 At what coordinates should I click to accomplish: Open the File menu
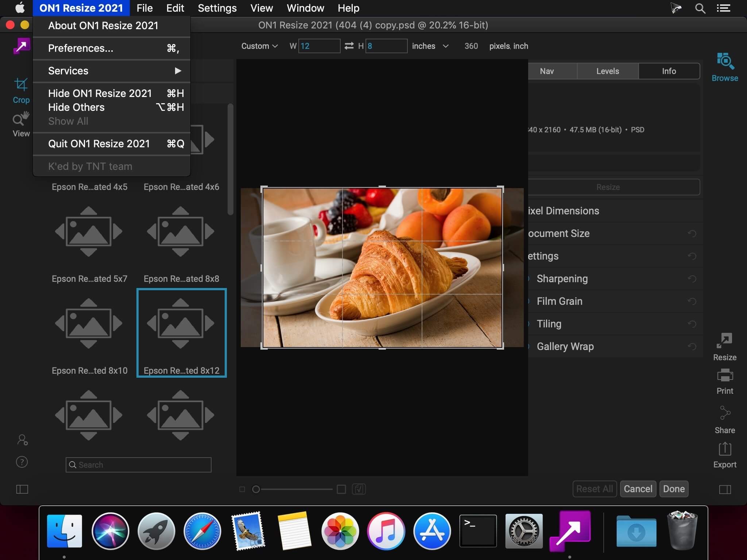(144, 8)
